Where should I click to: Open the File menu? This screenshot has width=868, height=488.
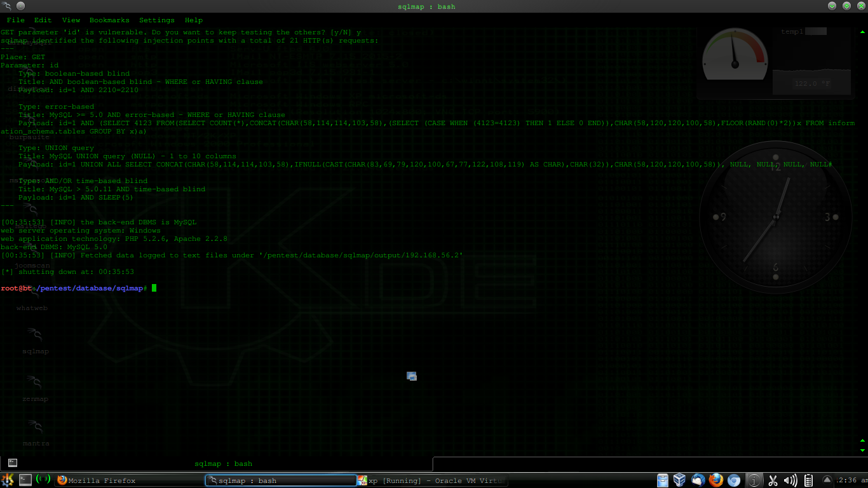click(x=15, y=20)
